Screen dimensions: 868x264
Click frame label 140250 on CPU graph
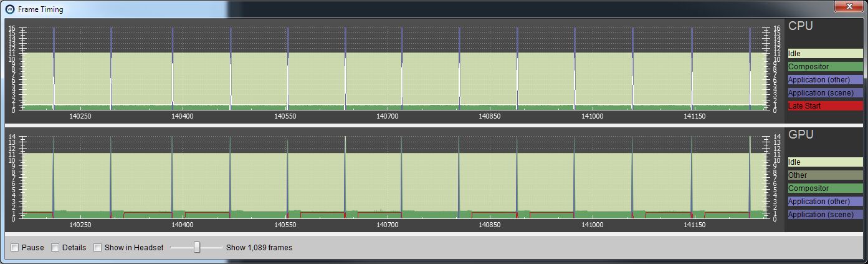point(80,117)
